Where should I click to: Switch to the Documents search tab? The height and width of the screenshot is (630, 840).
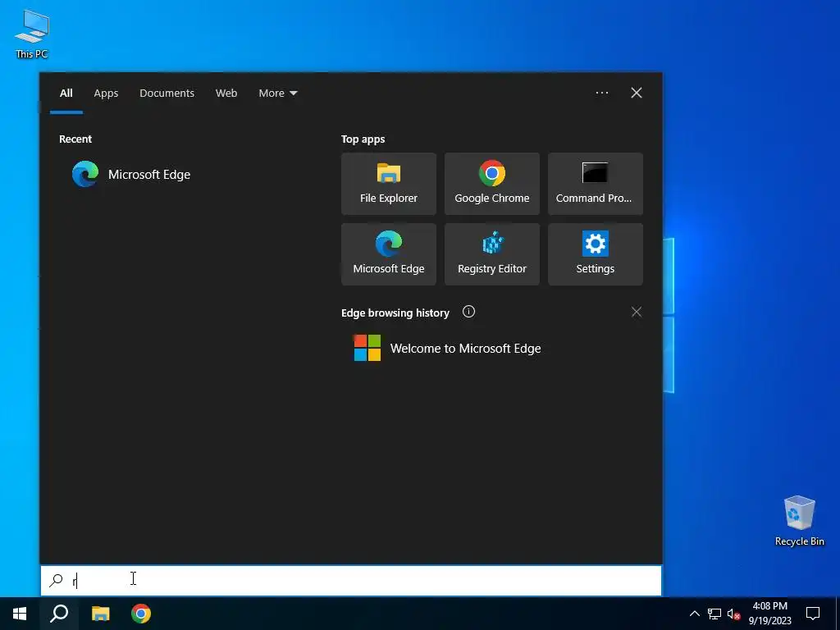(x=167, y=94)
